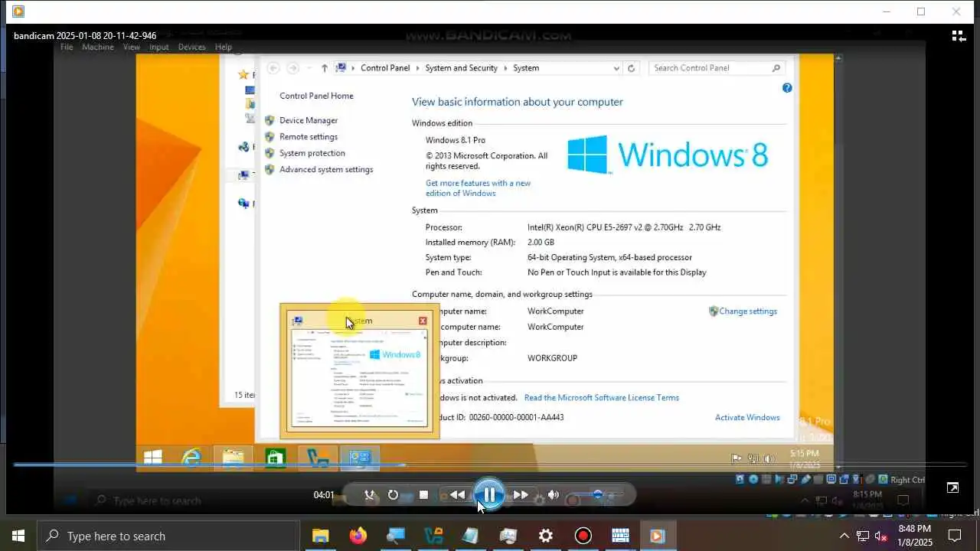
Task: Open the Store on the Windows 8 taskbar
Action: [x=275, y=458]
